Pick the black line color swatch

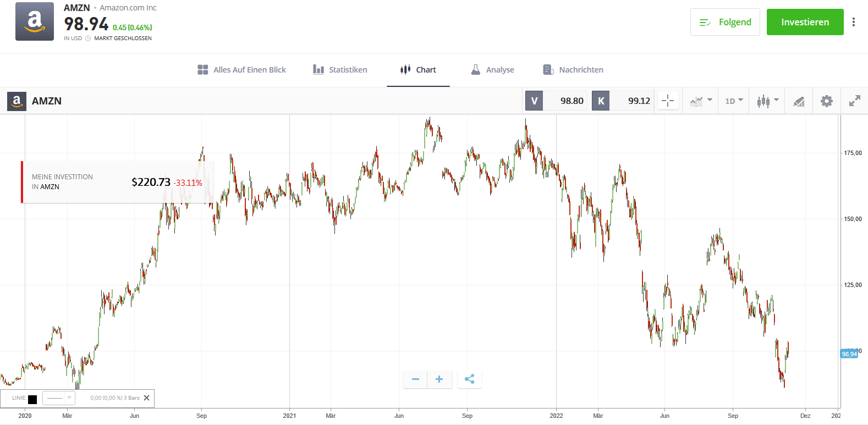point(32,399)
